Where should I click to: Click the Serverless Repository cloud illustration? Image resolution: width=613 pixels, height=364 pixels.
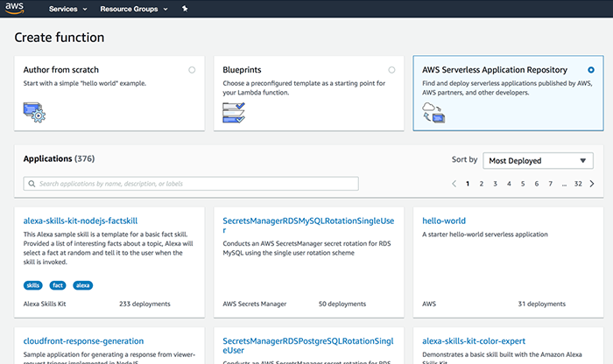click(x=433, y=113)
